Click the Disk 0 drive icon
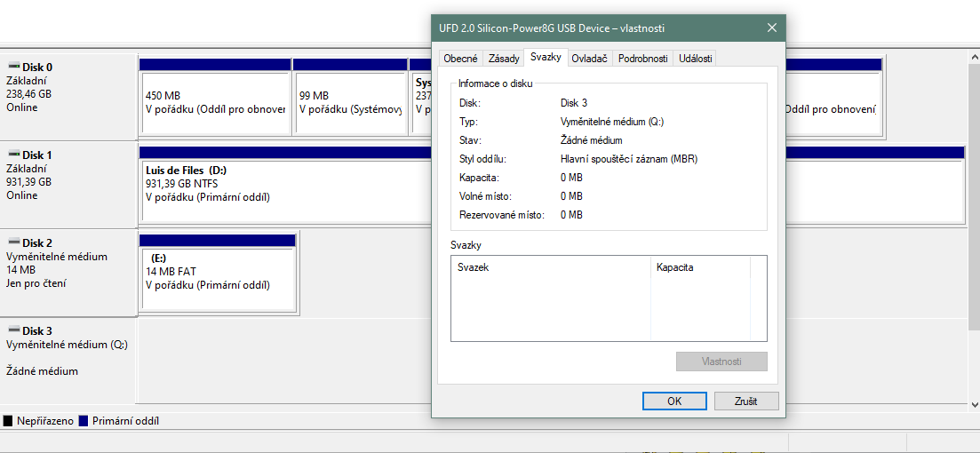 (13, 67)
